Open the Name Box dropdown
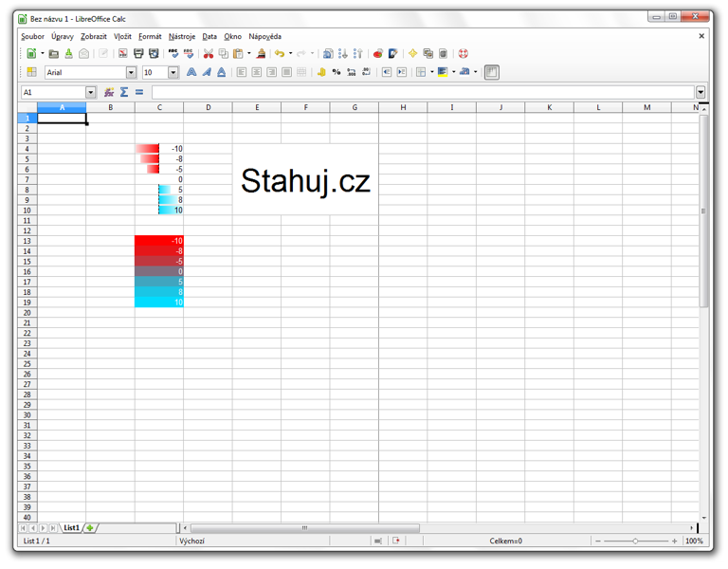The height and width of the screenshot is (569, 728). coord(91,92)
